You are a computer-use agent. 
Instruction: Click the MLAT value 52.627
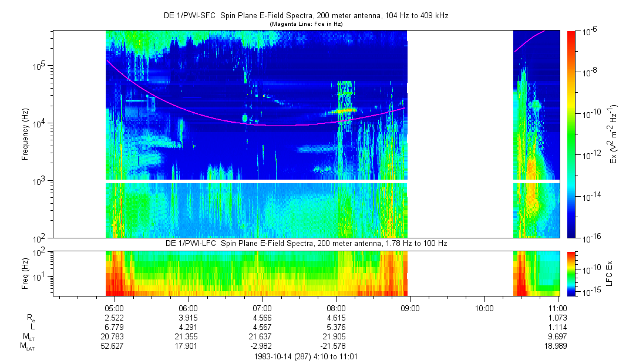pyautogui.click(x=113, y=346)
